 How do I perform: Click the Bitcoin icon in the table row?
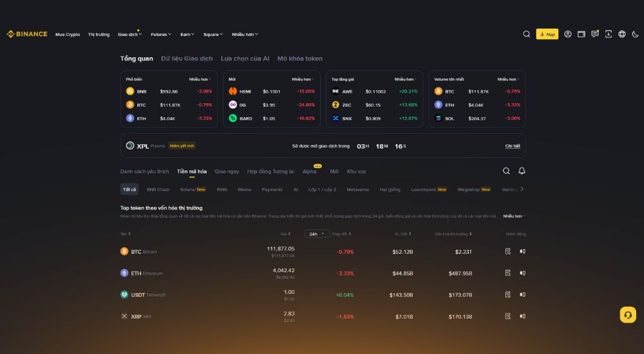124,251
